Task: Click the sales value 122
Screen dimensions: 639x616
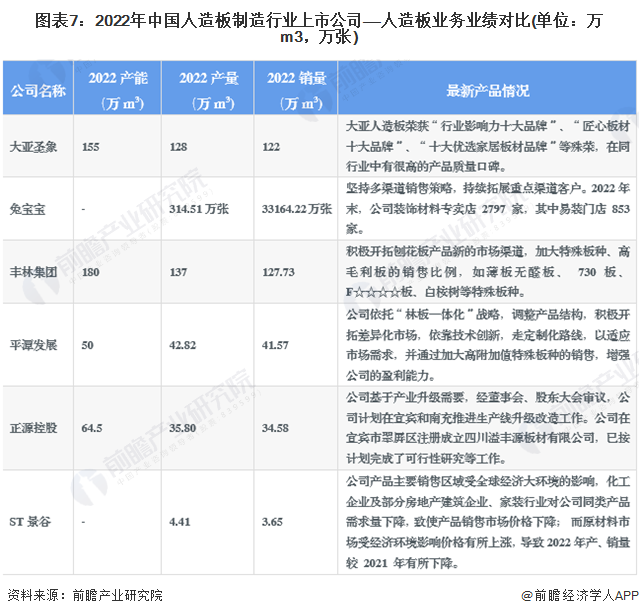Action: (x=271, y=147)
